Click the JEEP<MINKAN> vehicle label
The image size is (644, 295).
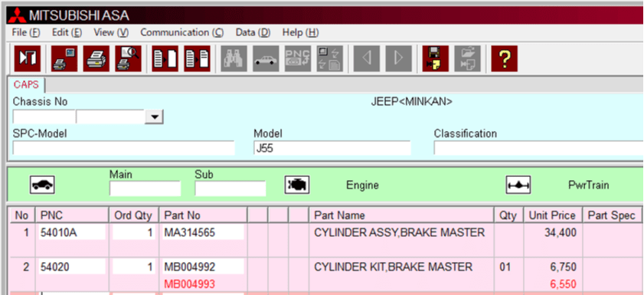click(x=411, y=102)
